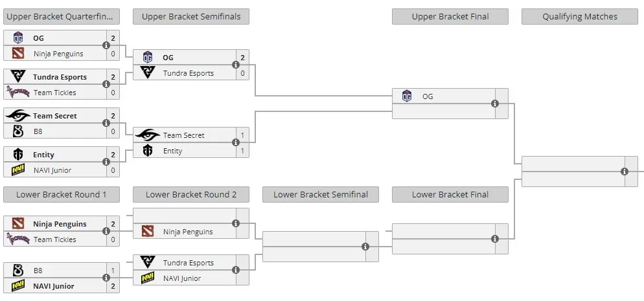Open Entity team link in quarterfinals
The width and height of the screenshot is (644, 301).
point(43,155)
